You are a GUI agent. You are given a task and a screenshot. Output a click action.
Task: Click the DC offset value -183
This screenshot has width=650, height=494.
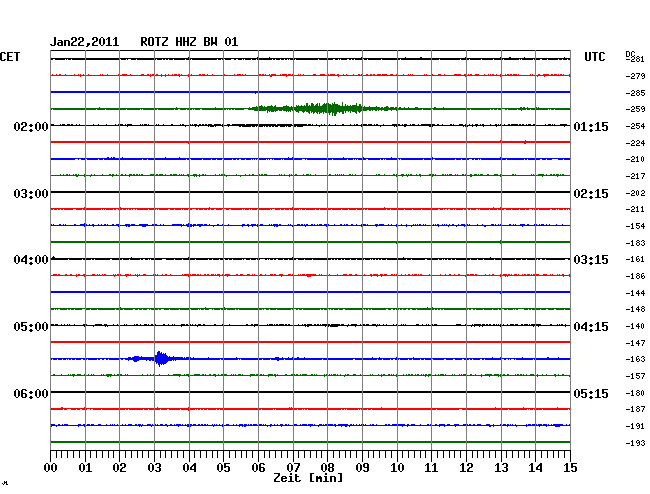pos(635,243)
